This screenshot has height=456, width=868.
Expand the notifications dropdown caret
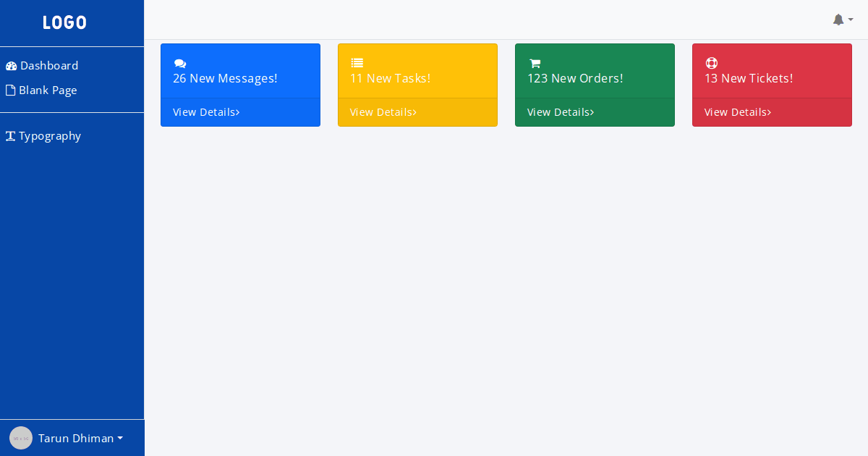[851, 20]
